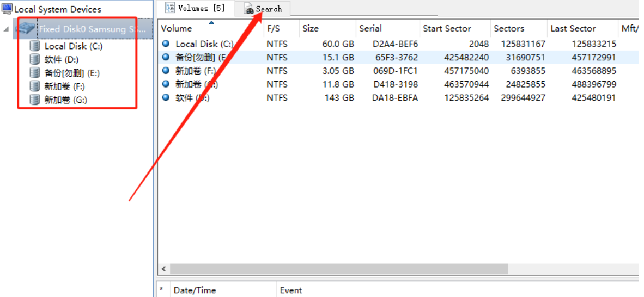The width and height of the screenshot is (644, 297).
Task: Click blue volume icon of 11.8 GB row
Action: click(x=166, y=84)
